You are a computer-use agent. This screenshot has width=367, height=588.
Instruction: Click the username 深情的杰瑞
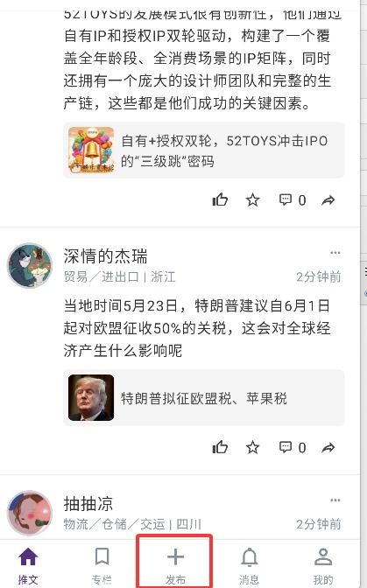tap(105, 256)
